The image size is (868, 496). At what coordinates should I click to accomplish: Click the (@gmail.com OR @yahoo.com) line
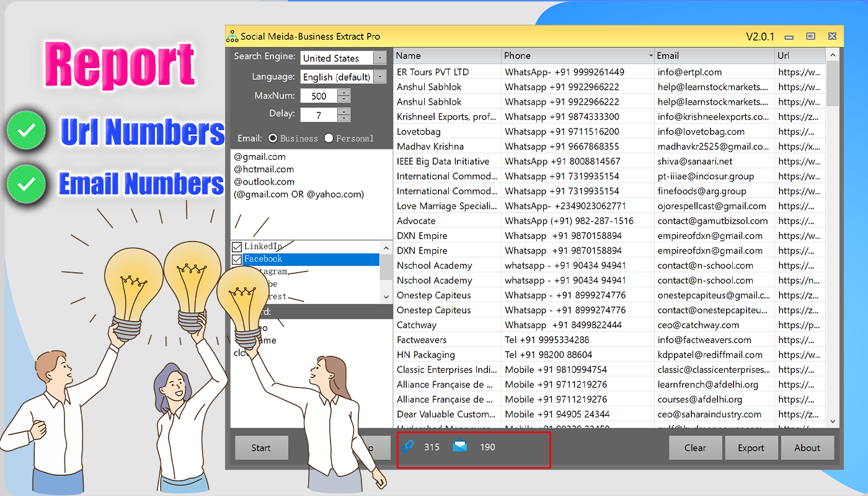(299, 194)
